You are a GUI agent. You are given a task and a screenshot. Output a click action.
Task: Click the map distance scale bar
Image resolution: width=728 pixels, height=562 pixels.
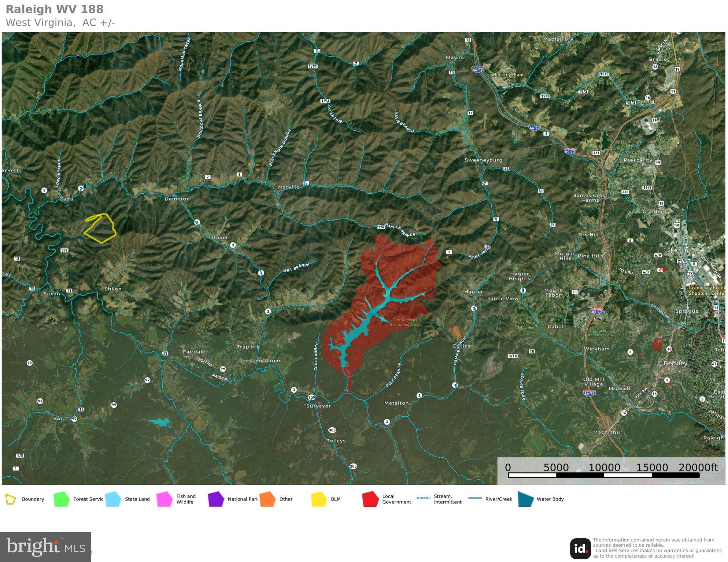(x=603, y=475)
